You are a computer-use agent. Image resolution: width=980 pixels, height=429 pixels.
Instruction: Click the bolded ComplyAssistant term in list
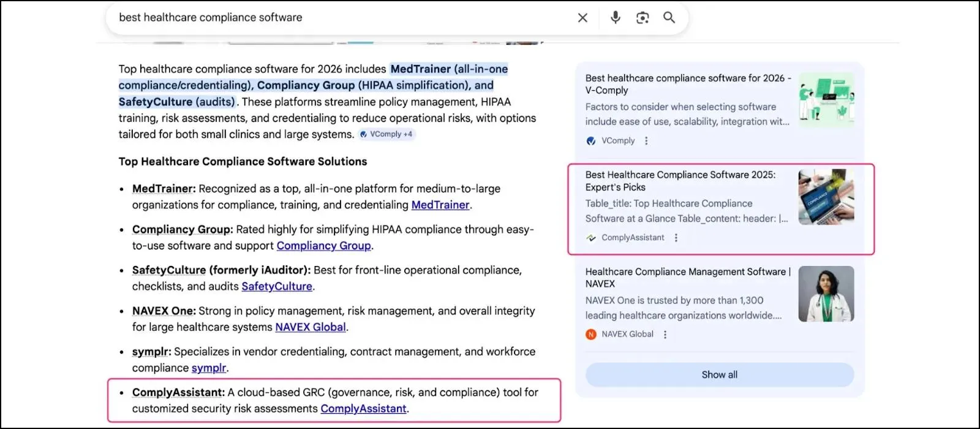(179, 392)
